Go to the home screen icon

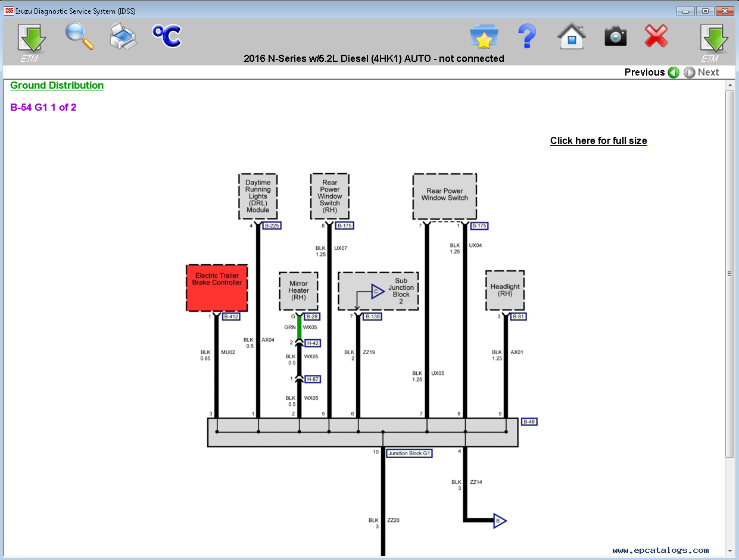point(572,37)
